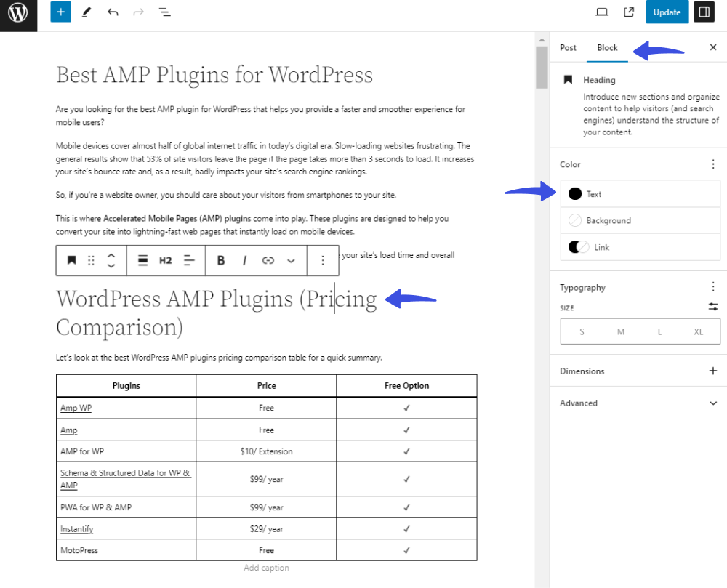727x588 pixels.
Task: Click the Update button
Action: click(667, 12)
